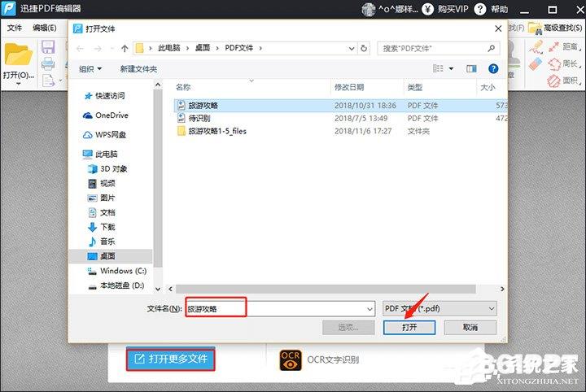Select WPS网盘 in navigation pane

tap(104, 135)
